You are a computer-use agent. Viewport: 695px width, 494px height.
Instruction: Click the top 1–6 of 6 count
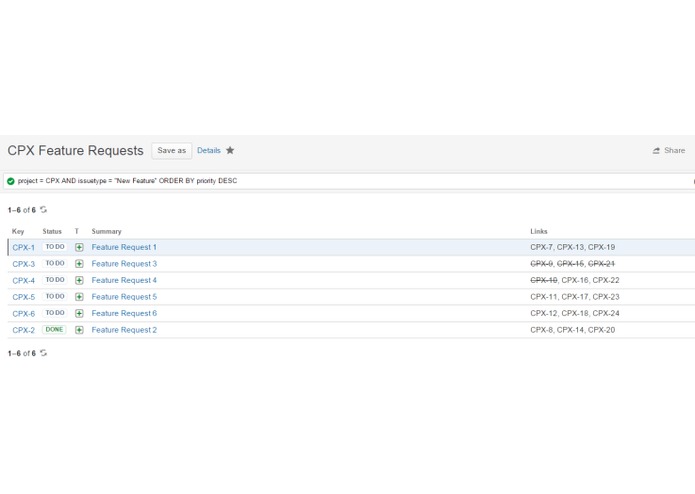click(22, 210)
